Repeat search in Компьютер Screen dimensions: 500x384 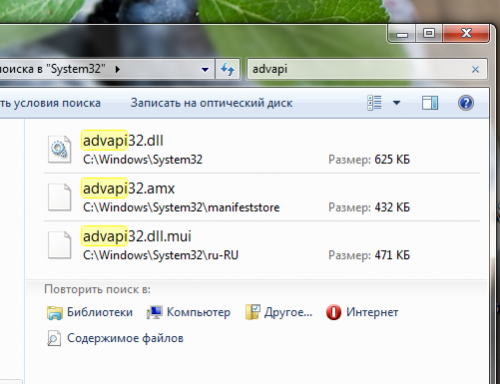(x=188, y=312)
